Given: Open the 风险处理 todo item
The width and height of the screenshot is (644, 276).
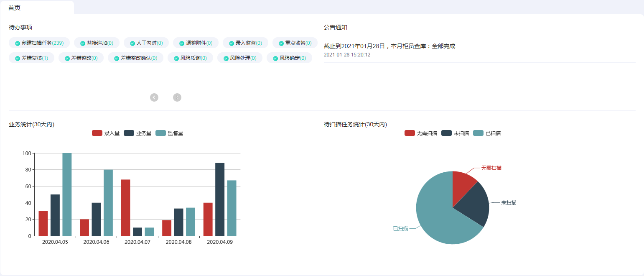Looking at the screenshot, I should pos(240,58).
